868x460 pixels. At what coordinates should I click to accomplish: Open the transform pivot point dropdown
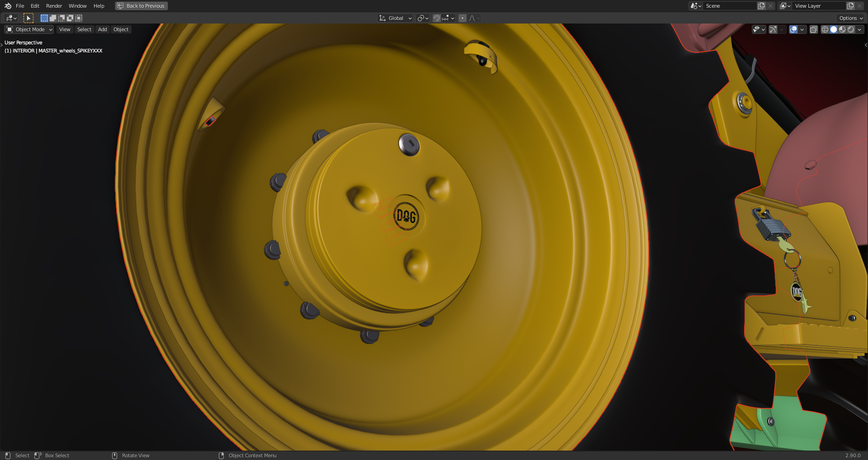coord(423,18)
